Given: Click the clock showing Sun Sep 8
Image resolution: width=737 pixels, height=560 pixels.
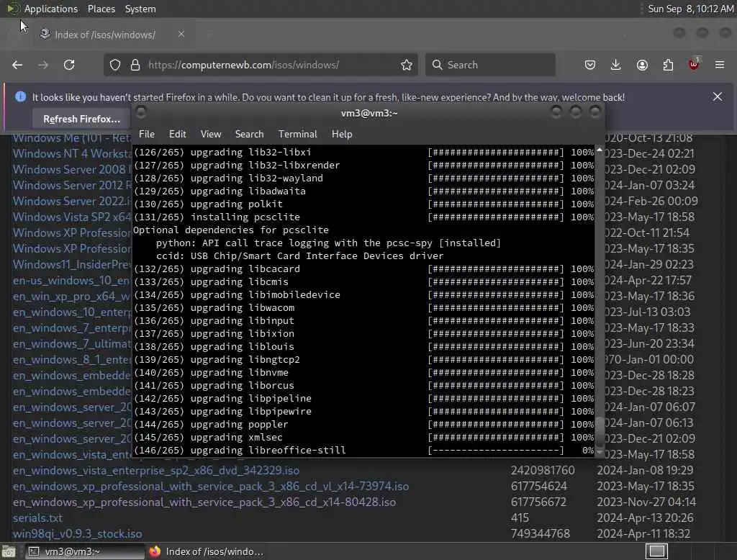Looking at the screenshot, I should point(690,9).
